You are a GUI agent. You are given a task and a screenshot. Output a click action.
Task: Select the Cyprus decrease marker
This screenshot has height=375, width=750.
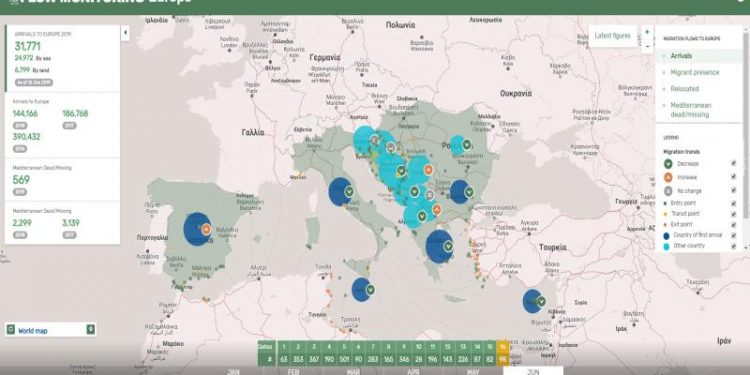coord(541,301)
